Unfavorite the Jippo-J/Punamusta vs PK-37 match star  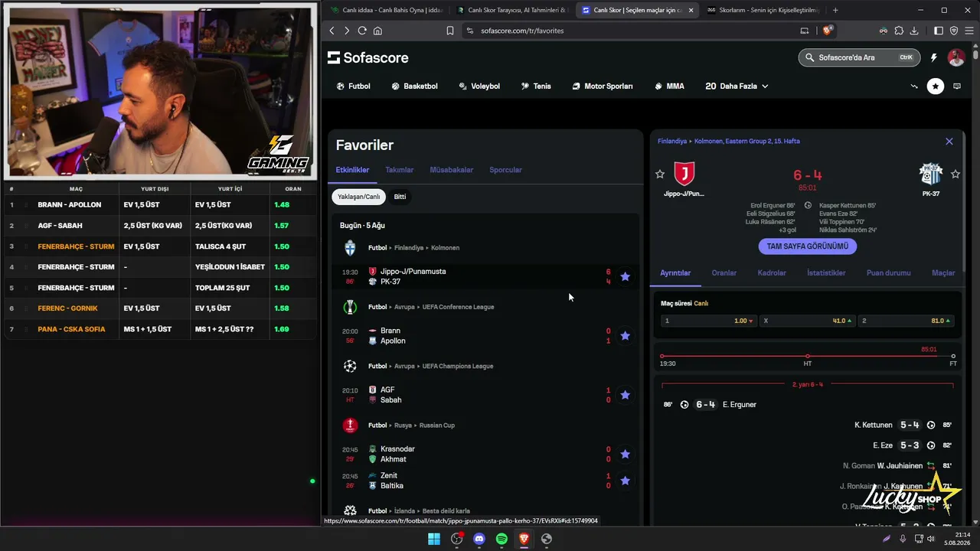coord(625,276)
